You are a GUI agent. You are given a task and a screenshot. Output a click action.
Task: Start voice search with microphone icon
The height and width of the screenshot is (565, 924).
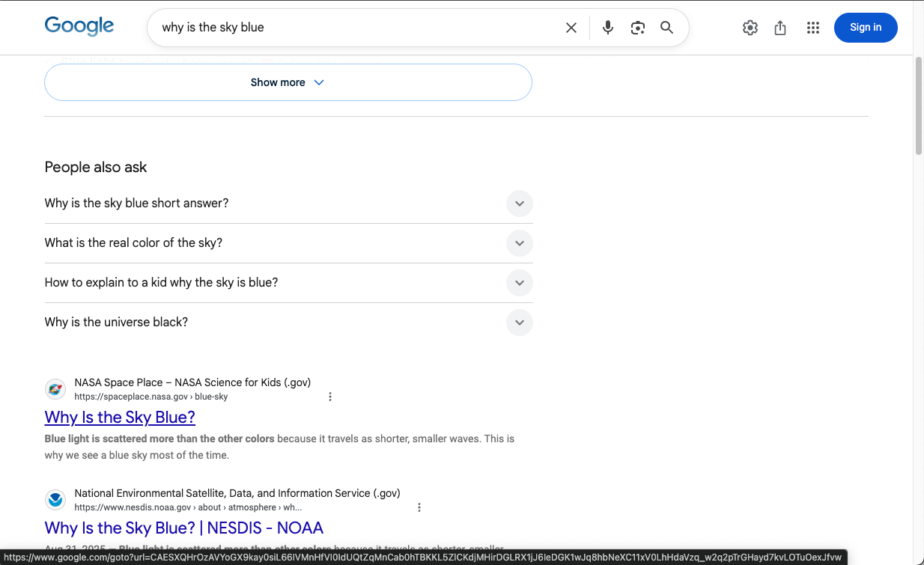(x=608, y=28)
